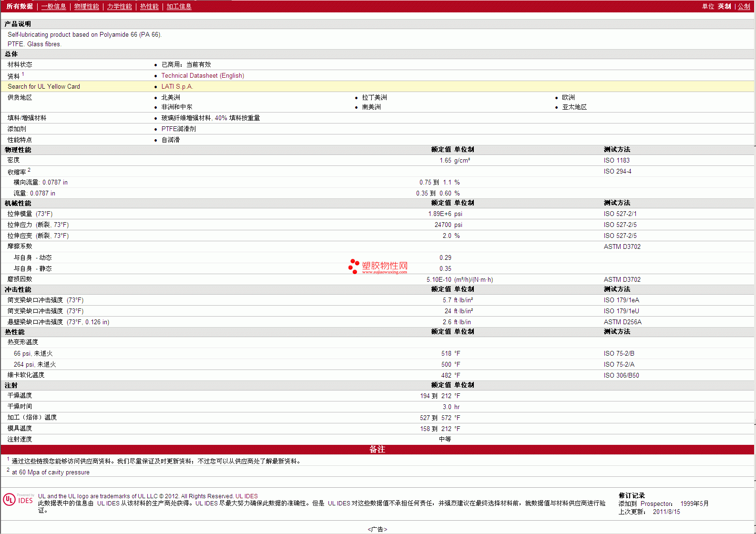Click the UL IDES logo in footer

tap(18, 499)
